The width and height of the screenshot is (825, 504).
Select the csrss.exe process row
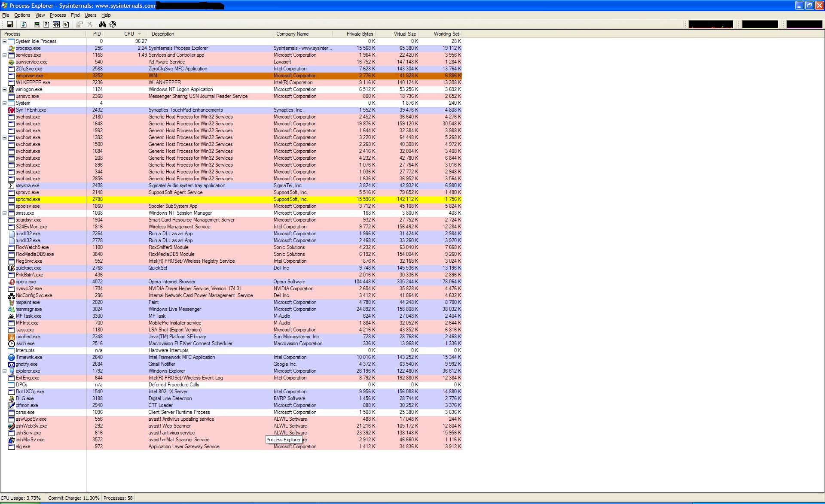coord(231,412)
